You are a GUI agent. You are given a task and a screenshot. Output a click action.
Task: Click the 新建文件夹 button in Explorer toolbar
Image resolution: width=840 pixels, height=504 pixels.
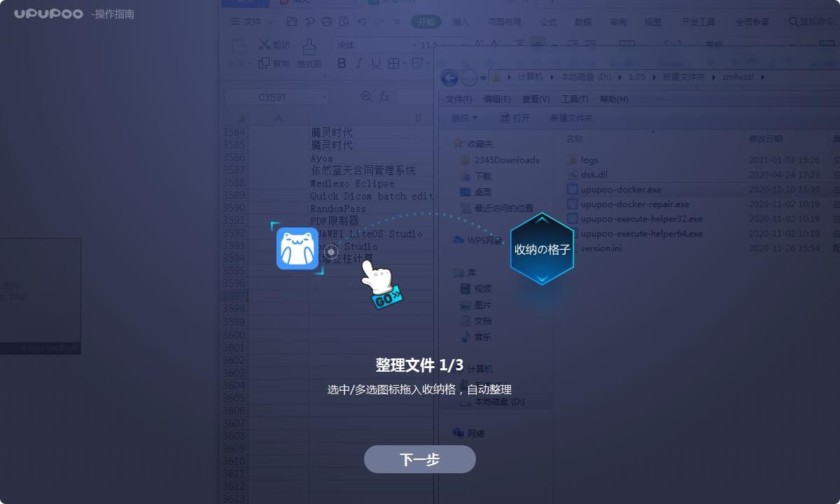571,118
